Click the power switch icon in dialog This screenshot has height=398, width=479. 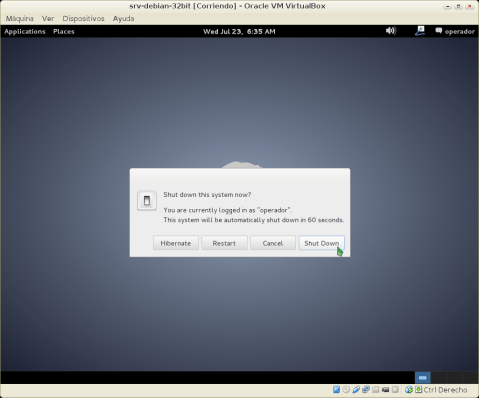pos(147,201)
